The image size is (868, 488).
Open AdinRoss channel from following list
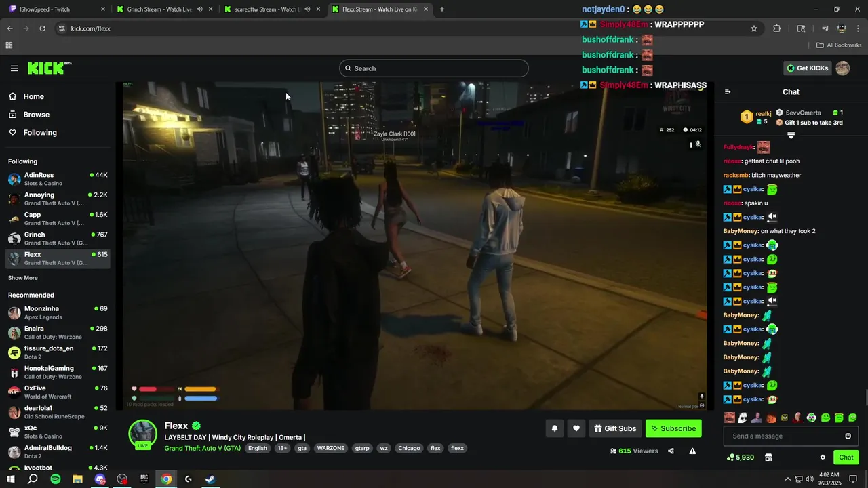pos(58,179)
